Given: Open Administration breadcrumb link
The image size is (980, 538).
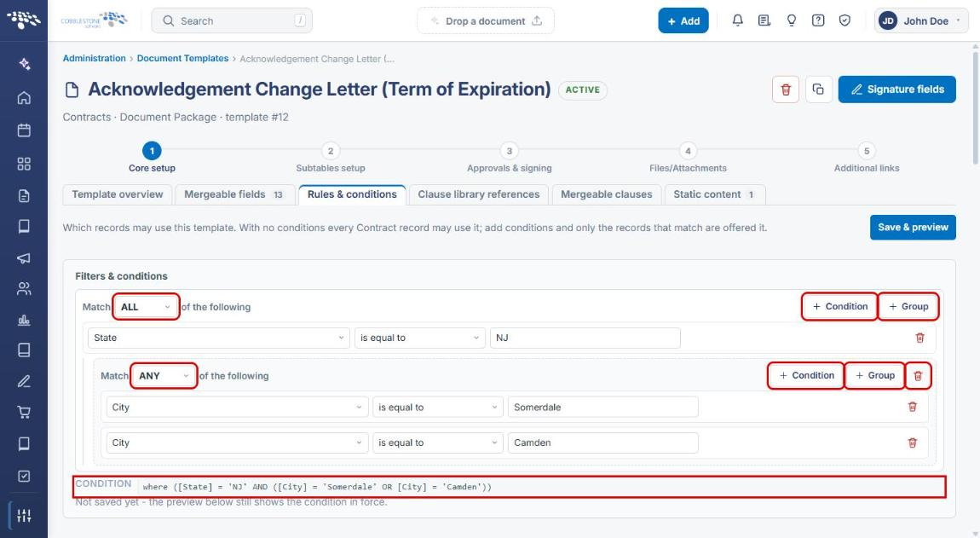Looking at the screenshot, I should [95, 58].
